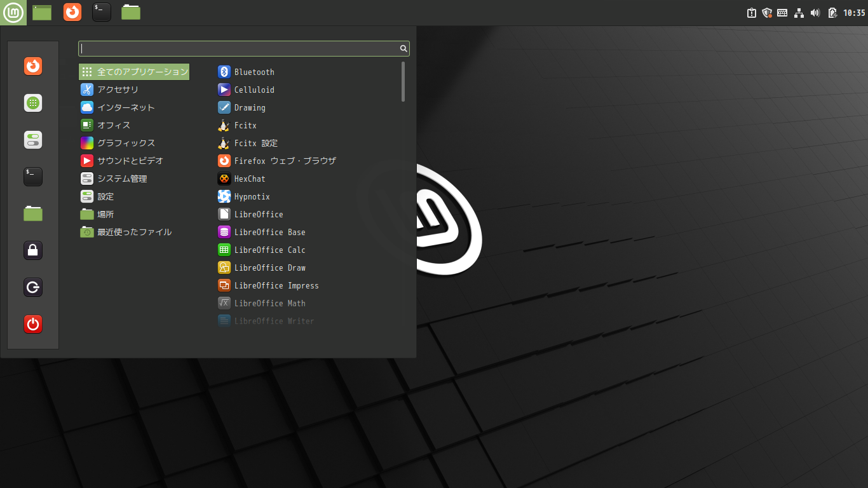This screenshot has width=868, height=488.
Task: Click the search magnifier icon
Action: pyautogui.click(x=403, y=48)
